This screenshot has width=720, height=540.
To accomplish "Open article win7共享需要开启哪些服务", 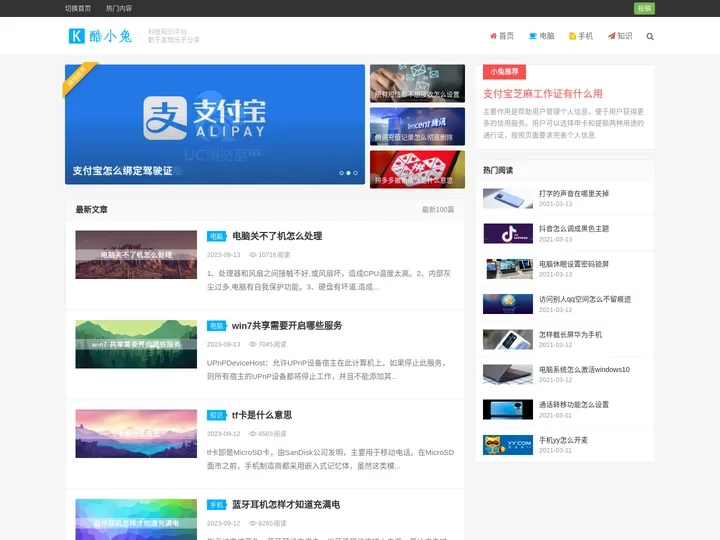I will pyautogui.click(x=287, y=326).
